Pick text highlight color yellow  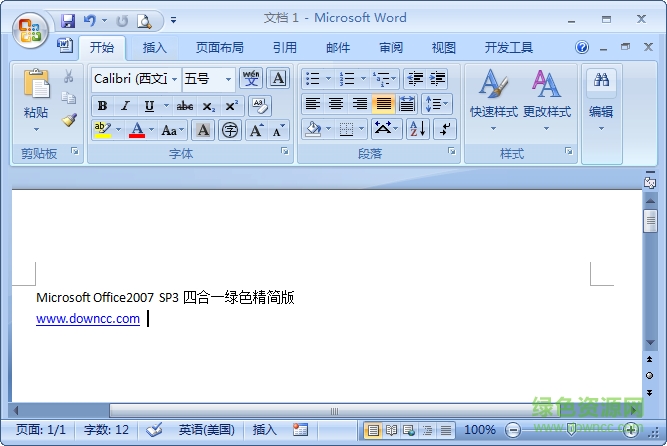pos(103,130)
